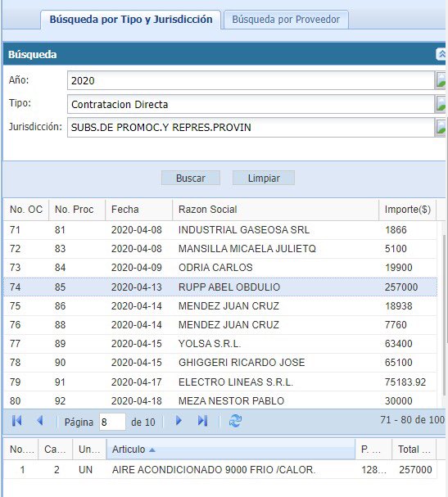
Task: Click the Limpiar button
Action: (264, 178)
